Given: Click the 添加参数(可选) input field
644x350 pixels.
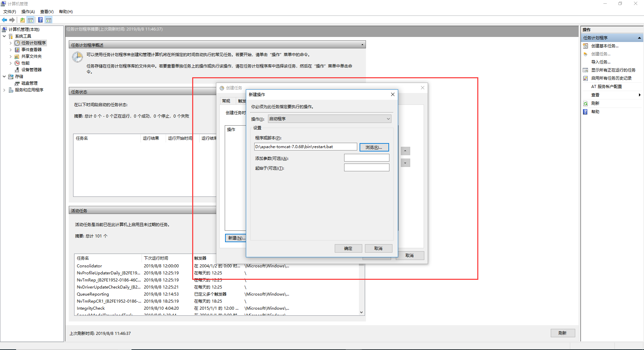Looking at the screenshot, I should point(367,158).
